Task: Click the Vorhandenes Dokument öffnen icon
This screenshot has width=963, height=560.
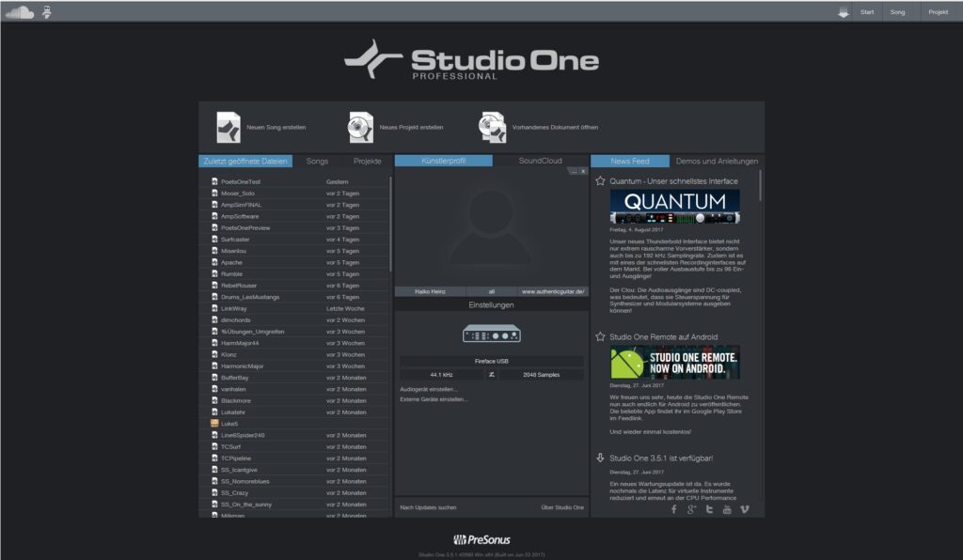Action: pyautogui.click(x=492, y=128)
